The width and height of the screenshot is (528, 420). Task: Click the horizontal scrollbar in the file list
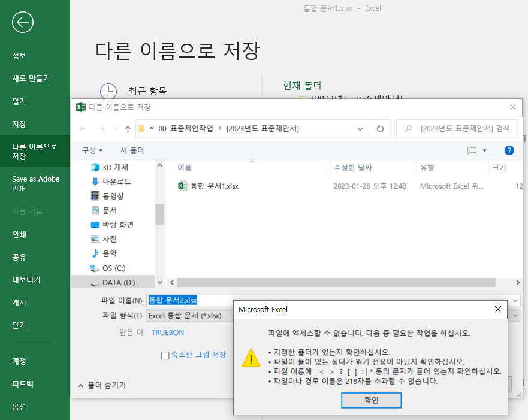pos(336,282)
